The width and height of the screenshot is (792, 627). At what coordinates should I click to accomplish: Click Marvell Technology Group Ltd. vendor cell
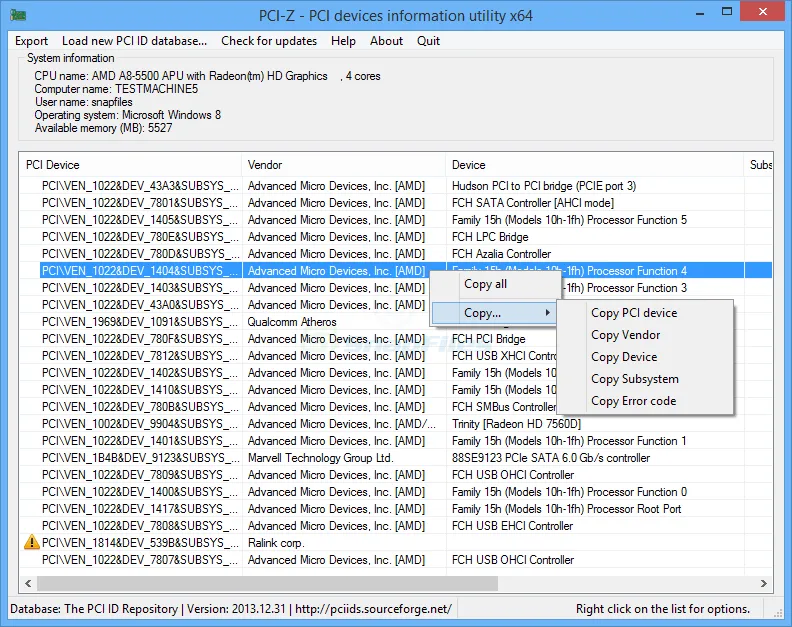tap(320, 458)
